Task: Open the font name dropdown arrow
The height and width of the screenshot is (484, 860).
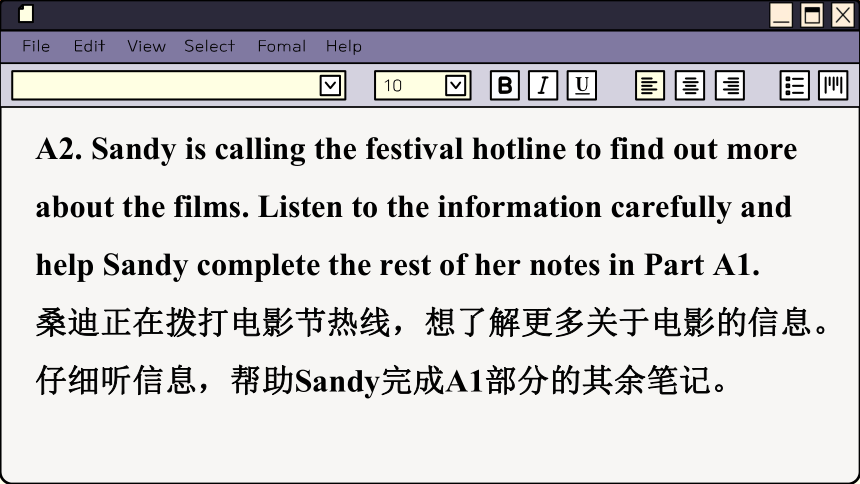Action: point(330,86)
